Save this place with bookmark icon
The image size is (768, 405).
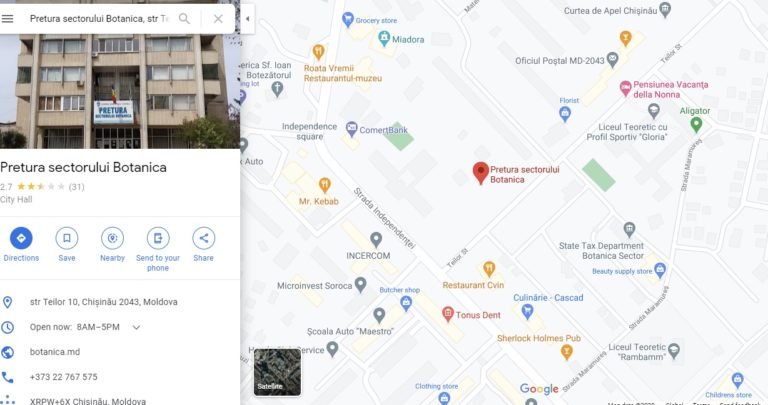[x=67, y=238]
